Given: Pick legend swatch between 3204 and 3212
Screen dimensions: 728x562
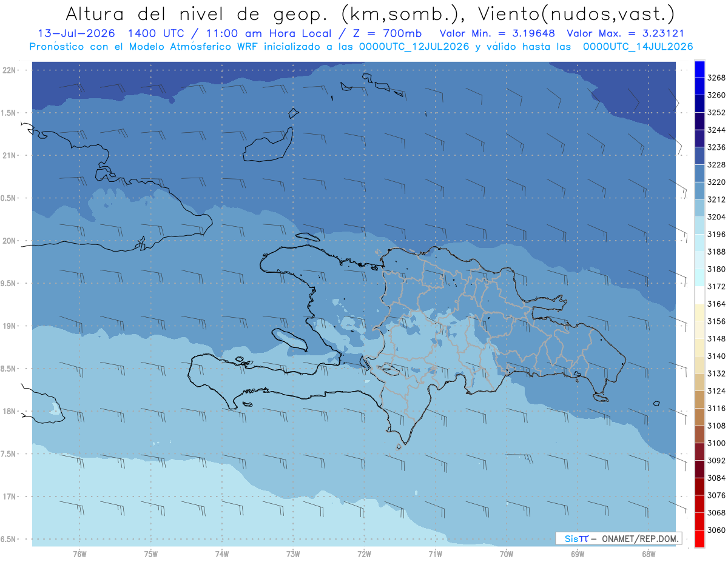Looking at the screenshot, I should 699,208.
